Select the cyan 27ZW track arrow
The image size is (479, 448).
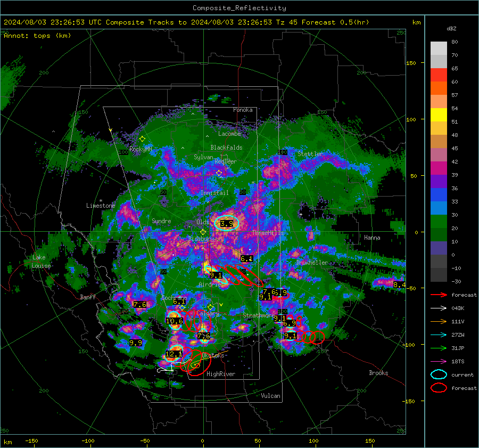(x=439, y=335)
